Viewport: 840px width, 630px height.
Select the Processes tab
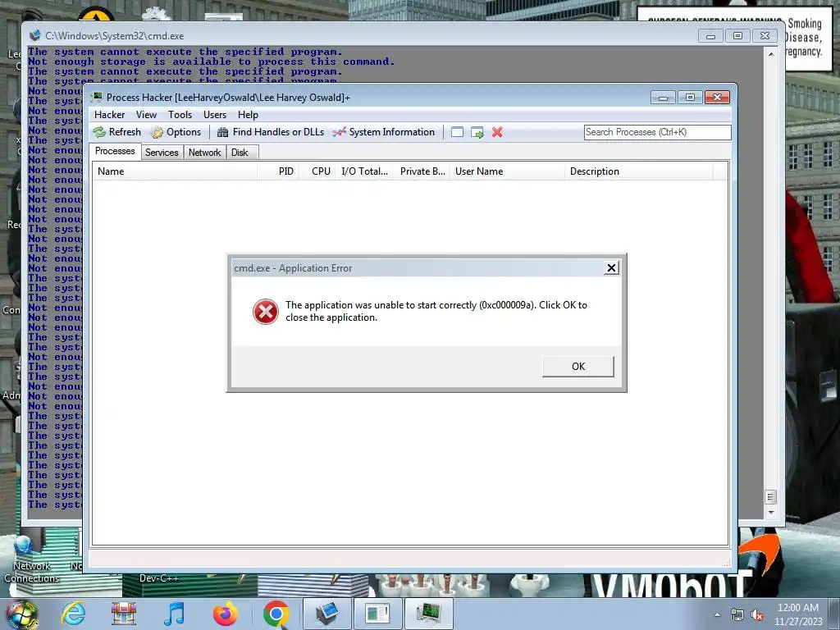point(115,151)
